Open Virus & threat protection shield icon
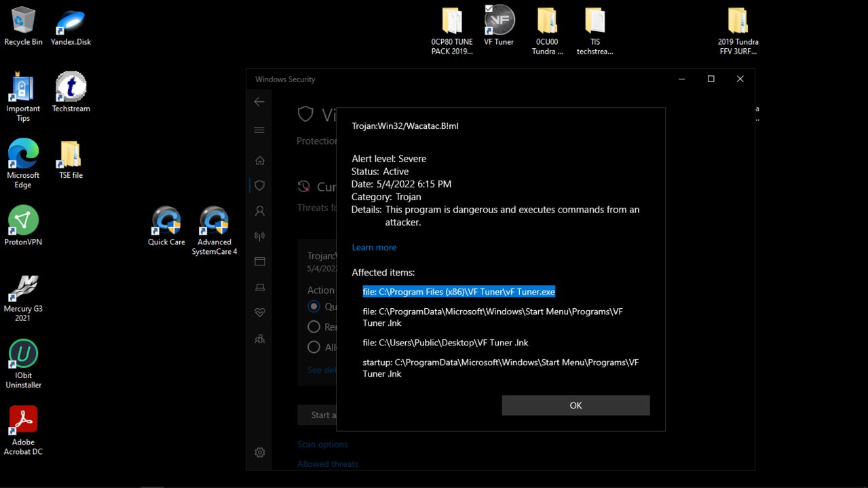868x488 pixels. (x=260, y=185)
